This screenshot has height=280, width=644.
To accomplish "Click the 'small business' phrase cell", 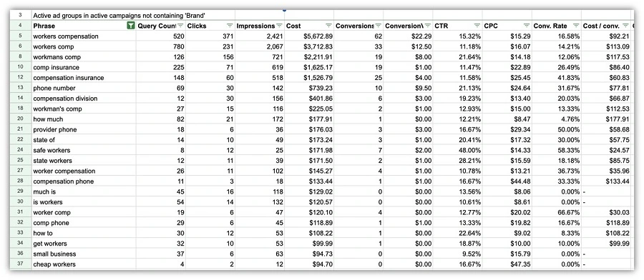I will coord(84,254).
